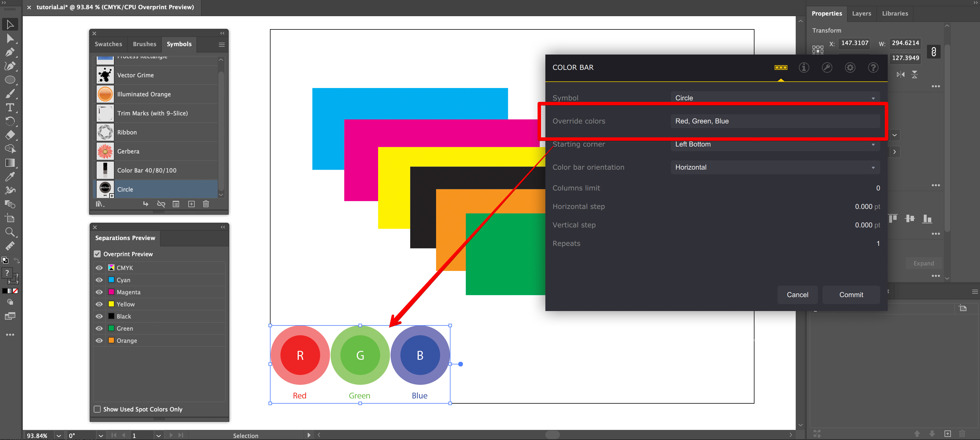Open Color bar orientation dropdown
The height and width of the screenshot is (440, 980).
click(x=775, y=167)
